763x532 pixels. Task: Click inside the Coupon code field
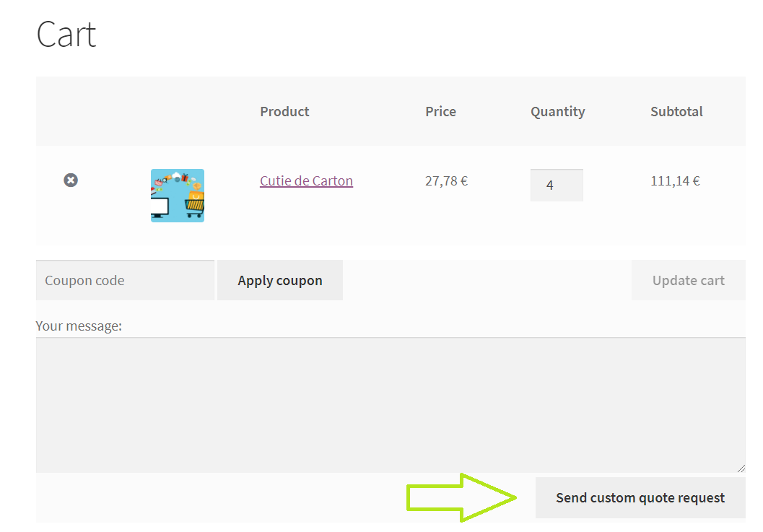[125, 280]
